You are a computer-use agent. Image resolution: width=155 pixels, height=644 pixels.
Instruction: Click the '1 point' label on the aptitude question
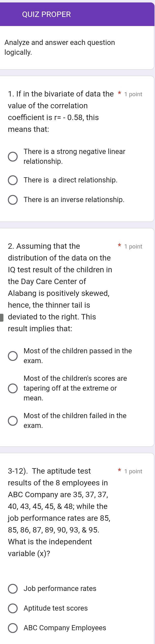(133, 471)
